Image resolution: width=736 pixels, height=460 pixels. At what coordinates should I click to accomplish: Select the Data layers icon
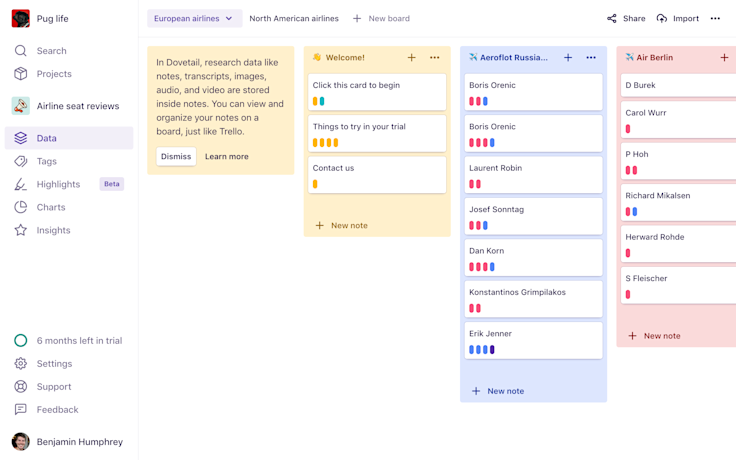(21, 138)
